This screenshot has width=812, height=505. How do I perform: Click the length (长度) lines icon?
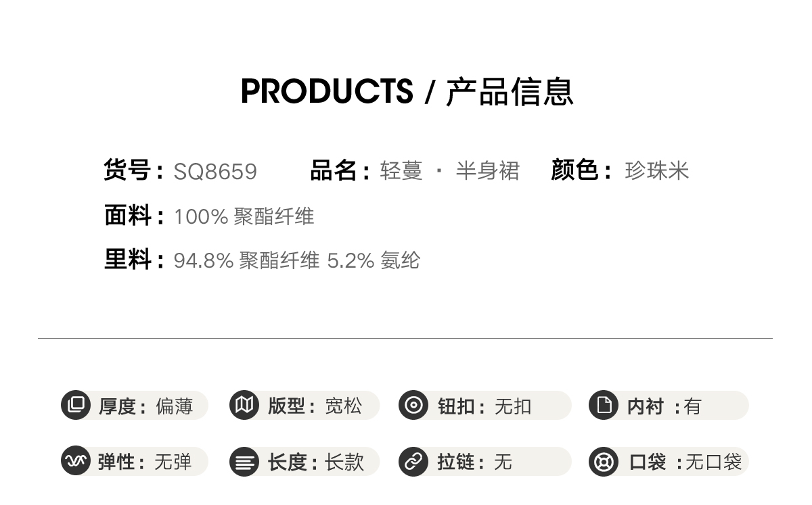tap(244, 462)
